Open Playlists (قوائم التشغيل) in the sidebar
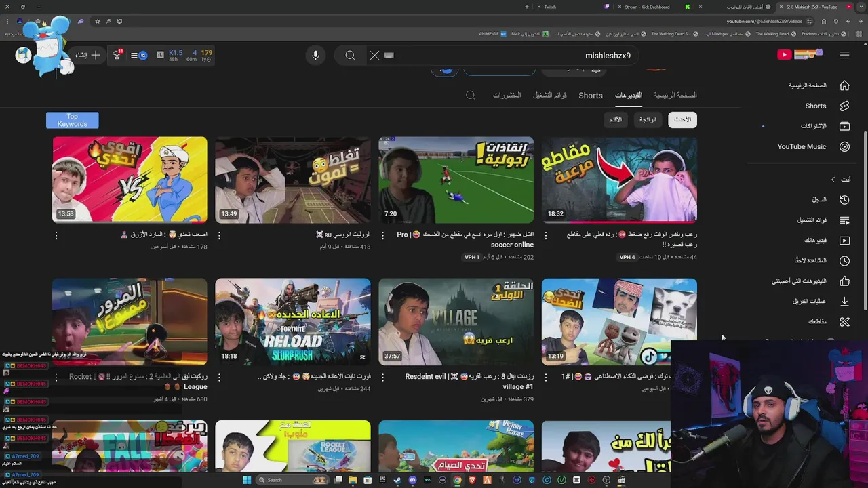 tap(823, 220)
